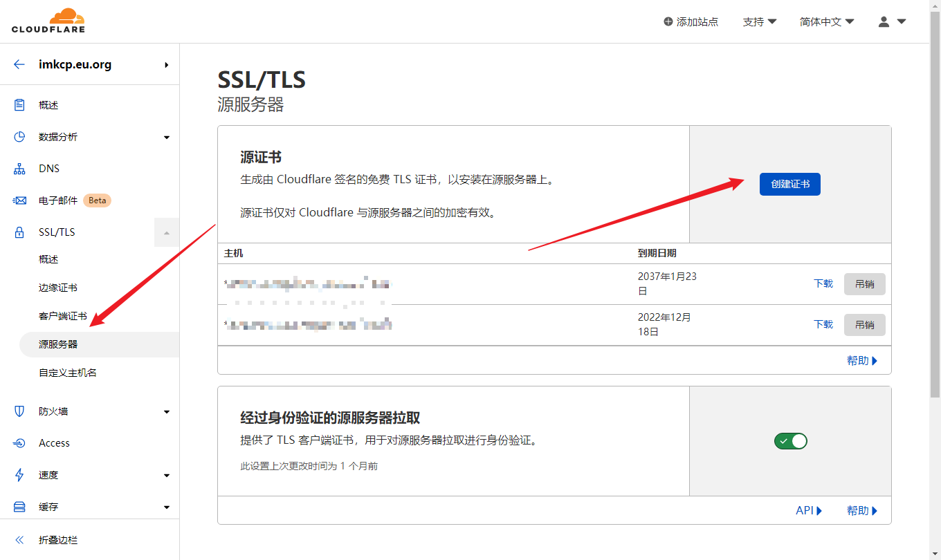This screenshot has width=941, height=560.
Task: Click the 缓存 storage icon
Action: click(x=19, y=507)
